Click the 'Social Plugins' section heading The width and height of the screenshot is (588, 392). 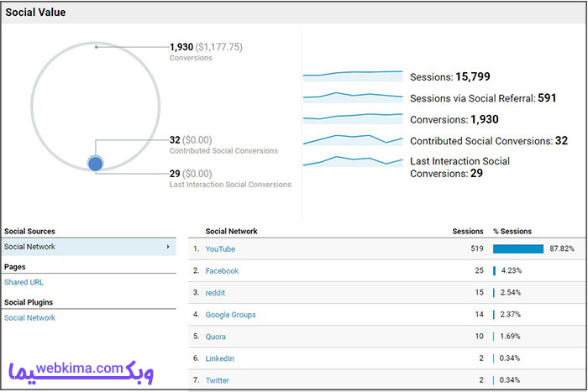coord(29,302)
